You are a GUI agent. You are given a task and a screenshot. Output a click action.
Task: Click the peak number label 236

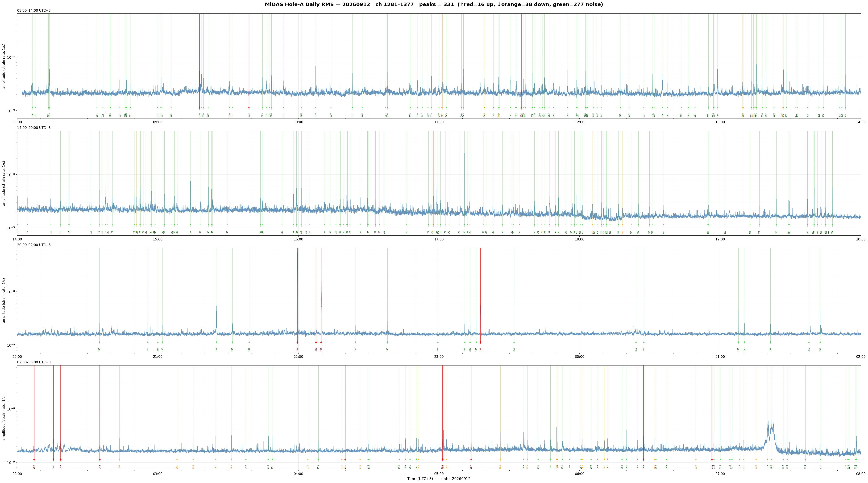click(x=148, y=349)
